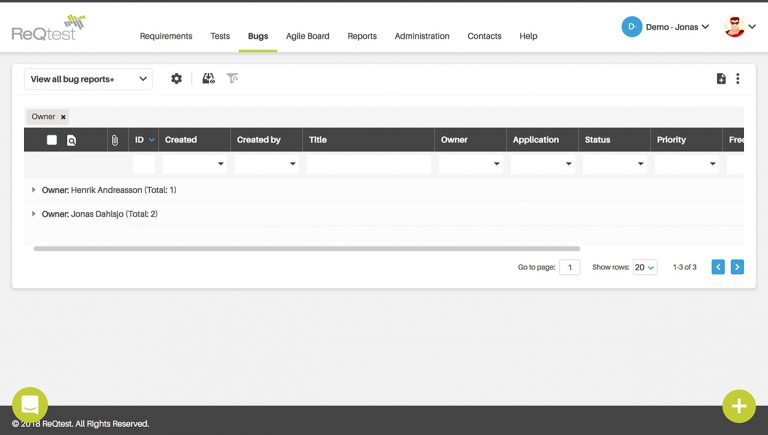Click the Go to page input
The width and height of the screenshot is (768, 435).
(x=570, y=267)
